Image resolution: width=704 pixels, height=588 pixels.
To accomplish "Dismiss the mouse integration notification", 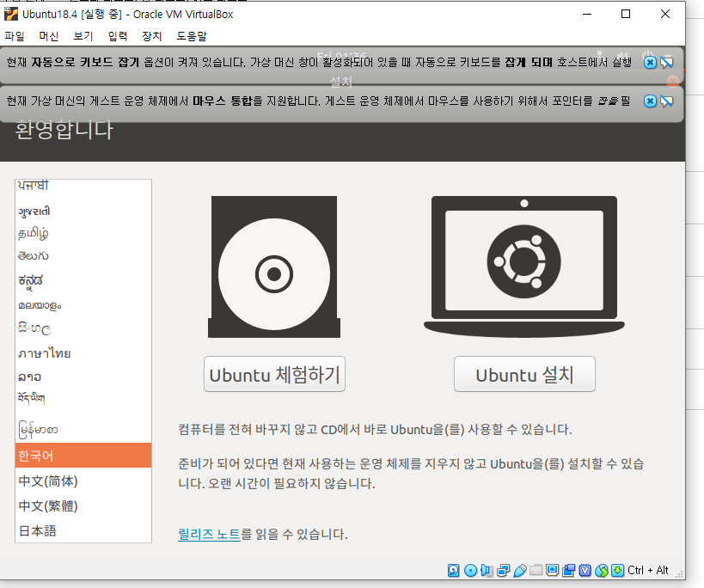I will point(650,101).
